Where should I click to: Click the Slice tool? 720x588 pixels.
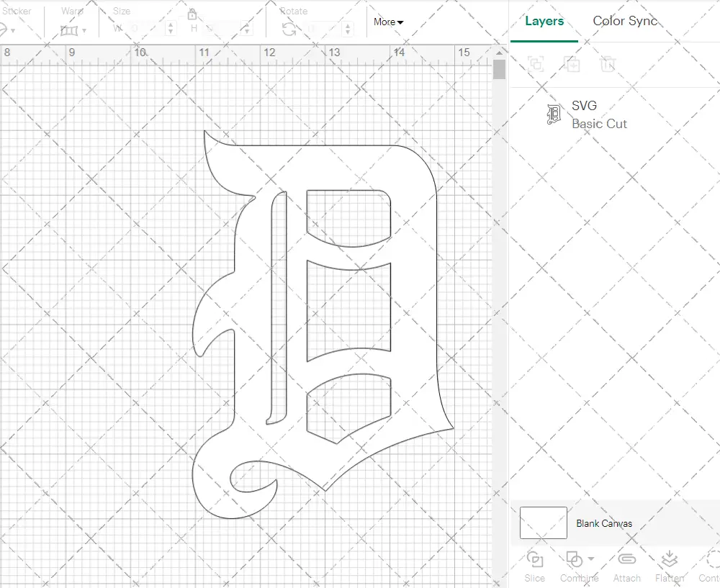pyautogui.click(x=535, y=566)
